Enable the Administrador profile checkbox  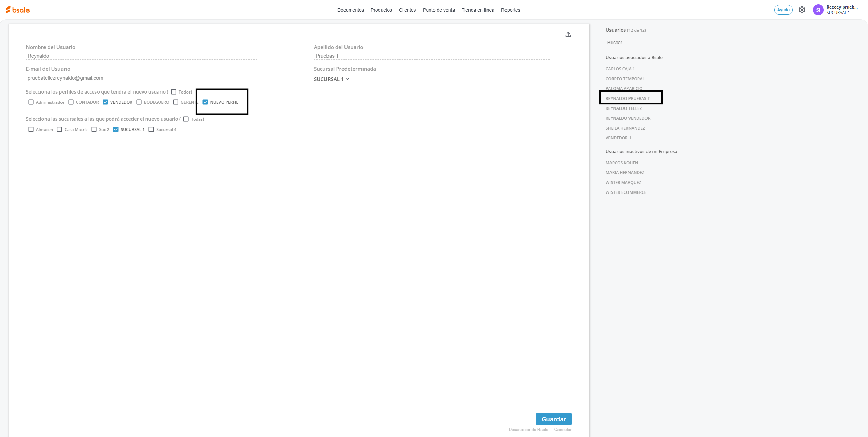[31, 102]
